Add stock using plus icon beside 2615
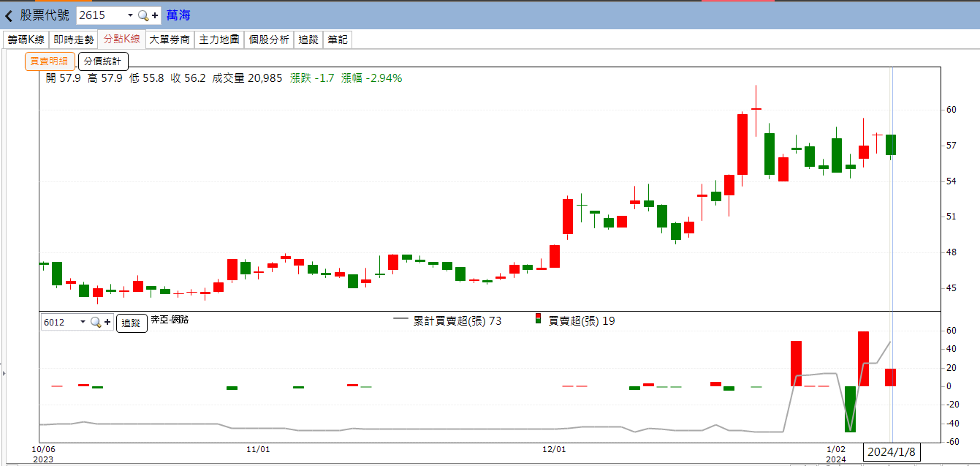The image size is (980, 466). (x=155, y=15)
